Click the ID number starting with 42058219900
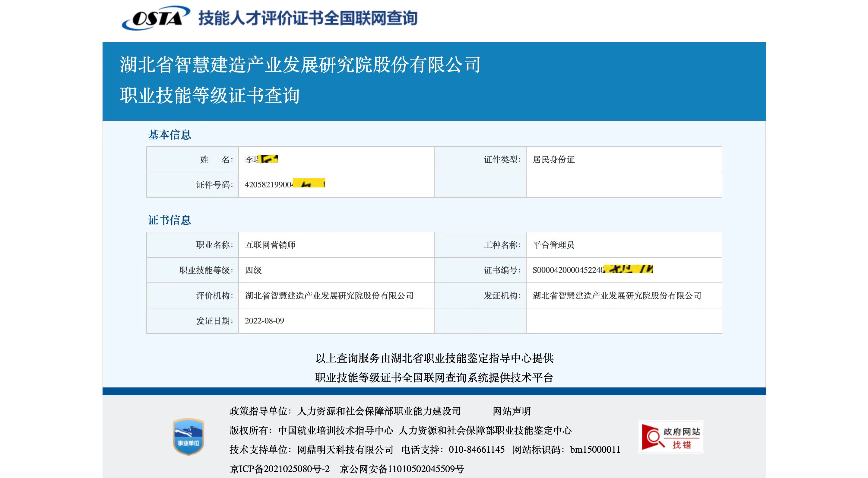The height and width of the screenshot is (478, 868). 285,184
